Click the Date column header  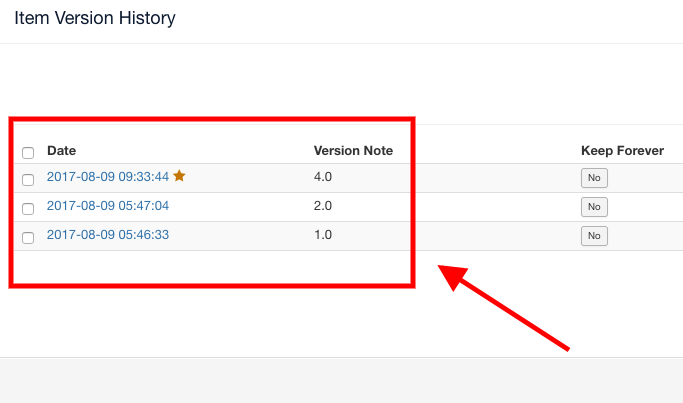click(61, 151)
